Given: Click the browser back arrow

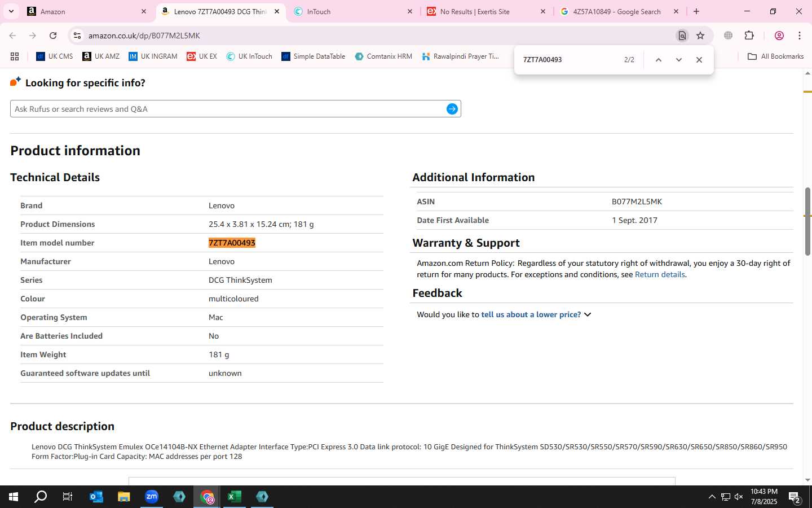Looking at the screenshot, I should 12,36.
